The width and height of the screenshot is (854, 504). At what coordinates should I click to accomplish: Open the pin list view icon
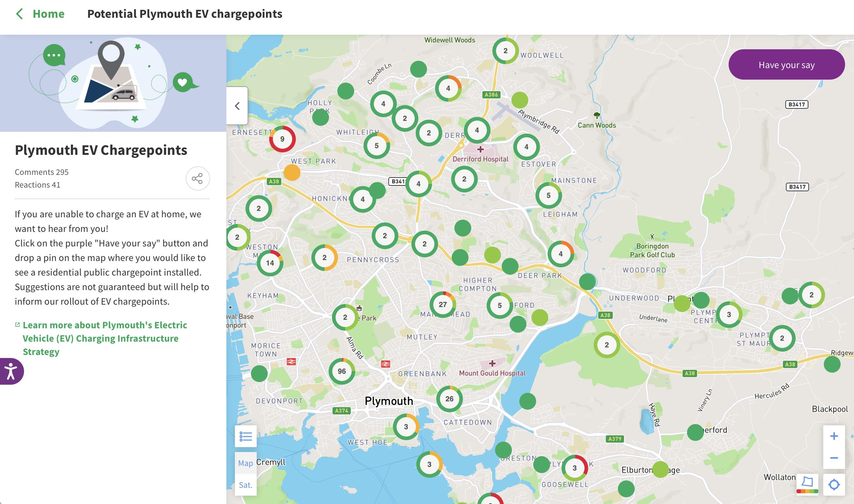tap(246, 436)
